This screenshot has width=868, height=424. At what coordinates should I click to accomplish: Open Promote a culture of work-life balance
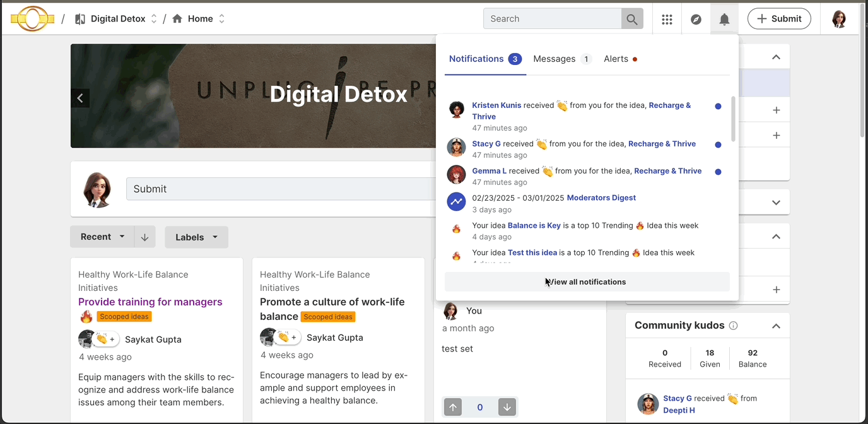tap(332, 309)
